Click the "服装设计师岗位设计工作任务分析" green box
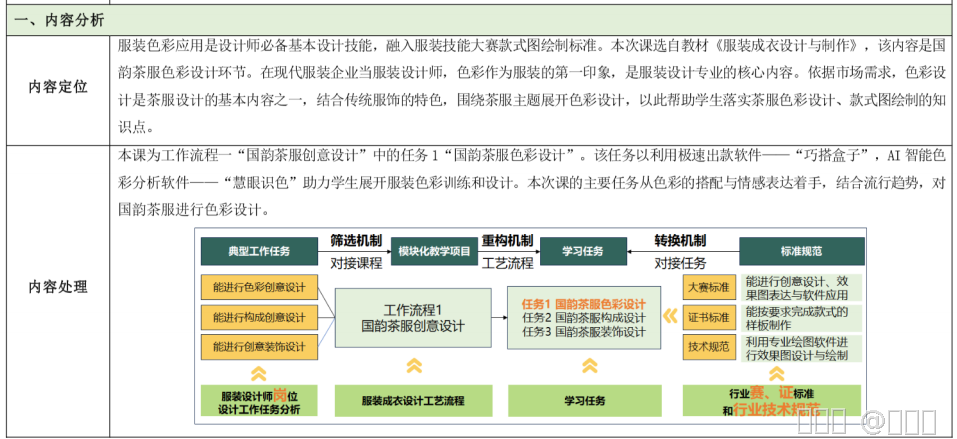 click(x=259, y=401)
